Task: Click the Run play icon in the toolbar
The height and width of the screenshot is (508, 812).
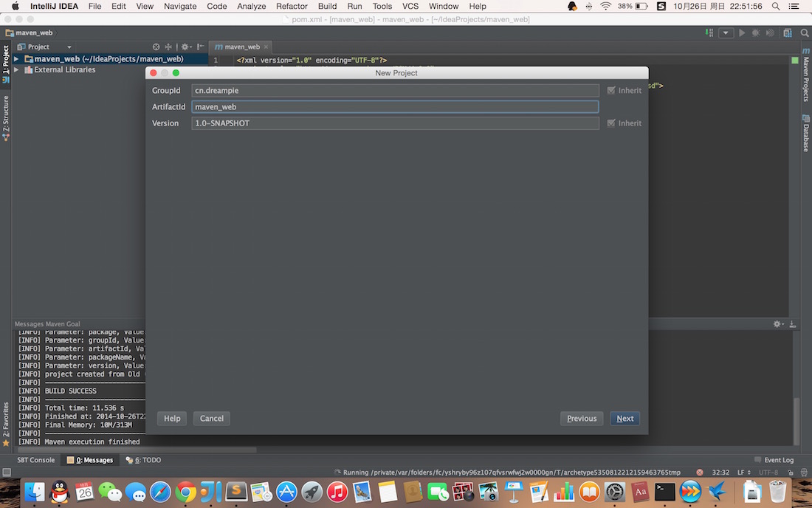Action: 742,32
